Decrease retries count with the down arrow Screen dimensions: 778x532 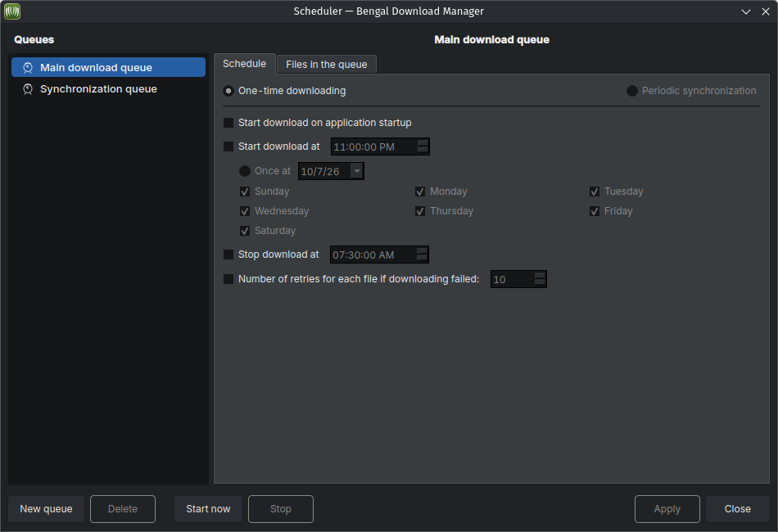[x=541, y=282]
